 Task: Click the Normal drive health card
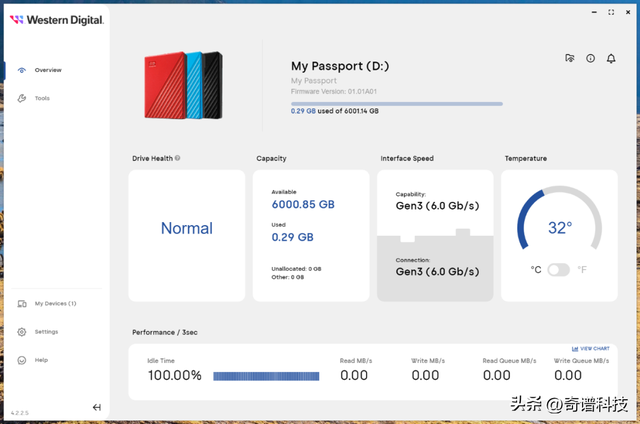click(187, 235)
